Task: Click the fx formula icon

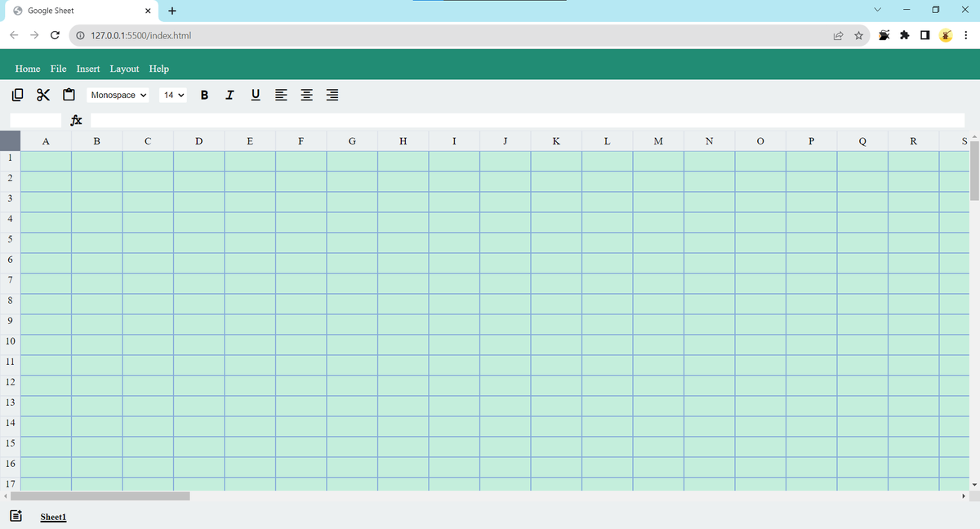Action: point(76,120)
